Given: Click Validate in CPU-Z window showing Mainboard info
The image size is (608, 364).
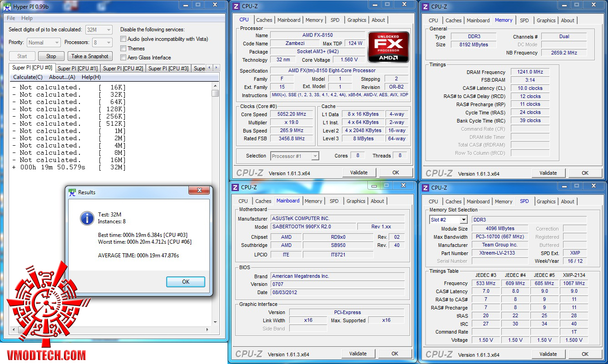Looking at the screenshot, I should (358, 354).
